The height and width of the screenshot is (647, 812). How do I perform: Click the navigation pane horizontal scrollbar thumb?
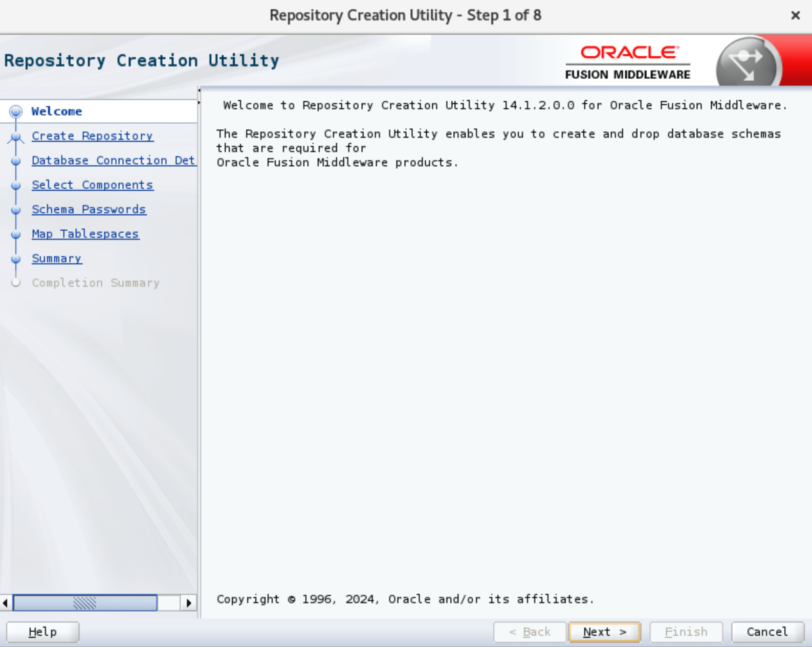tap(85, 603)
